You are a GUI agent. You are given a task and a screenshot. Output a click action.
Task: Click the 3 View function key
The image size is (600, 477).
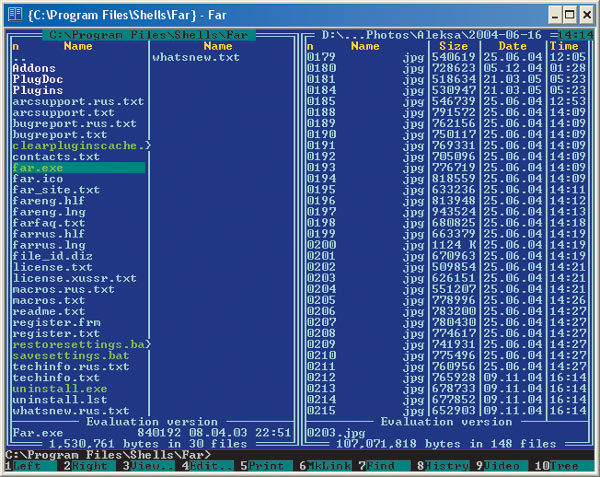pyautogui.click(x=148, y=466)
